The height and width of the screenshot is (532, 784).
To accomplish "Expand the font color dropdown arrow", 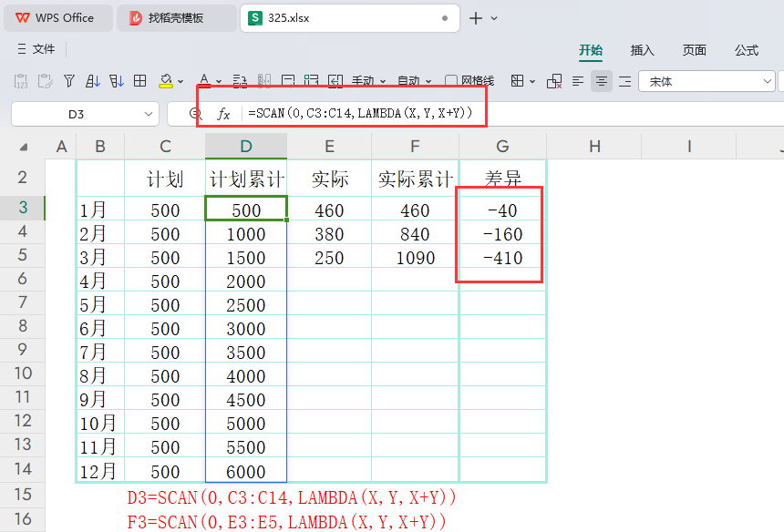I will pos(219,81).
